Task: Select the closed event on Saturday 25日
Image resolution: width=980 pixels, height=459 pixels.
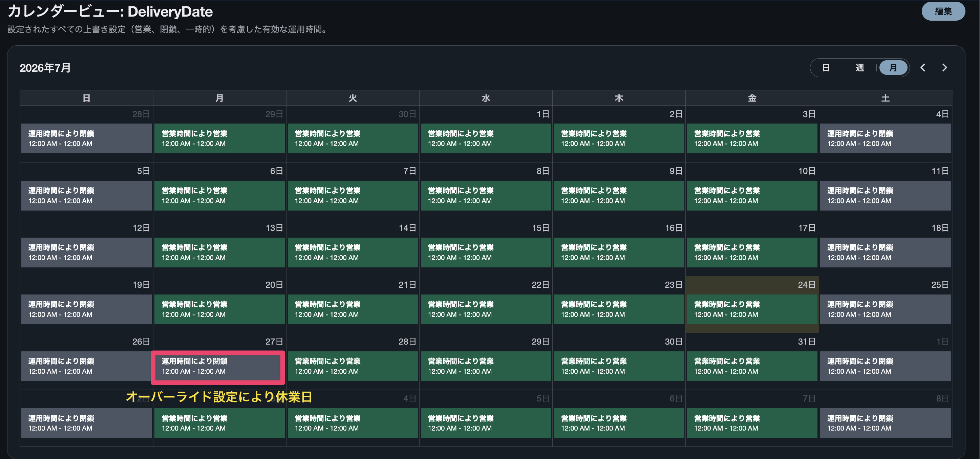Action: pyautogui.click(x=885, y=309)
